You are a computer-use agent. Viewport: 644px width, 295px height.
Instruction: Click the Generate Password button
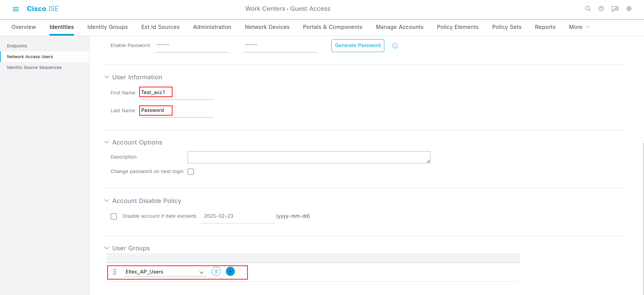(357, 46)
